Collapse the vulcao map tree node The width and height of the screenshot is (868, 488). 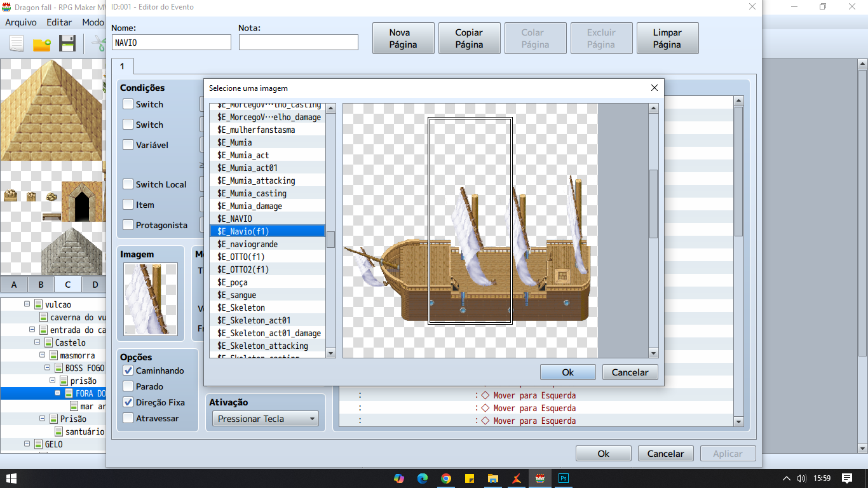pyautogui.click(x=27, y=304)
